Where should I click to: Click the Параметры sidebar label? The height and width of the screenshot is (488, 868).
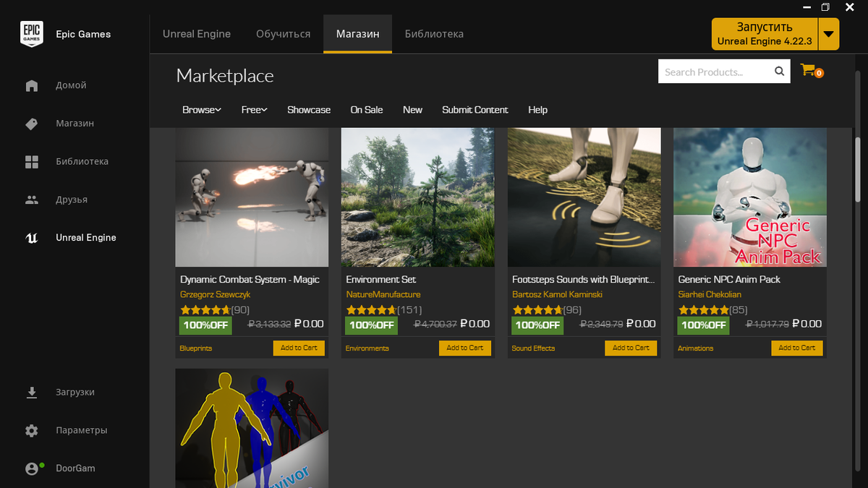click(82, 430)
